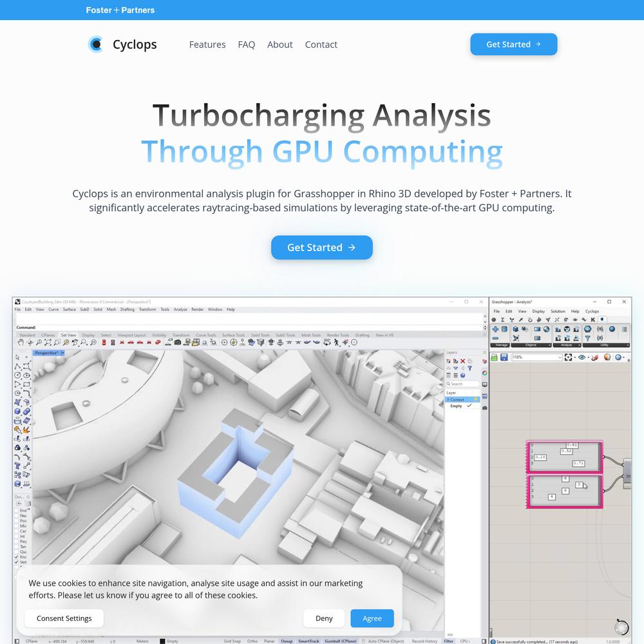This screenshot has width=644, height=644.
Task: Click the Agree cookies button
Action: (x=372, y=618)
